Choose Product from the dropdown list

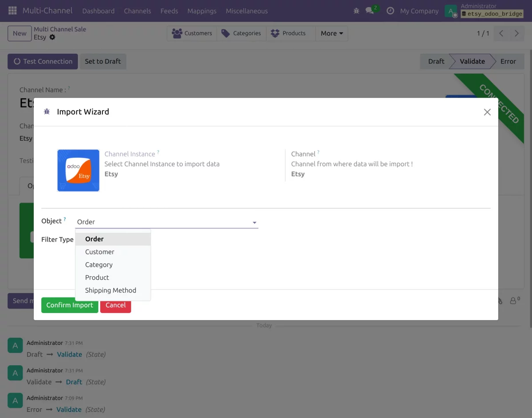point(113,277)
